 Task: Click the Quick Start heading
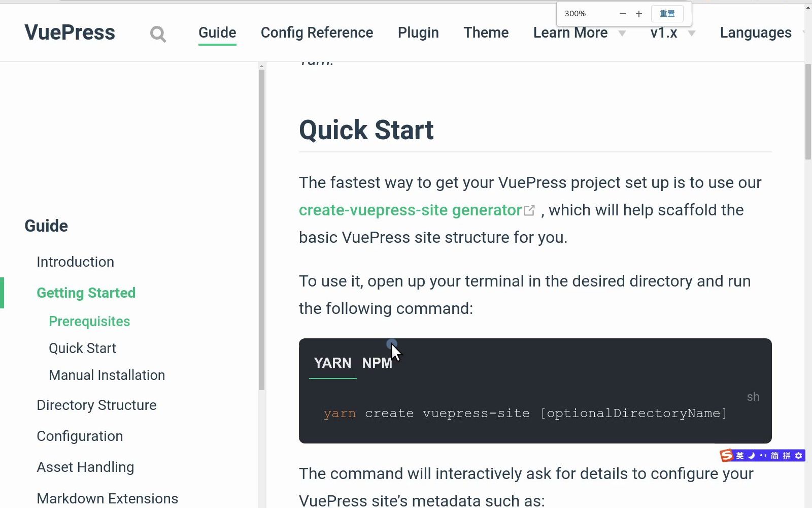coord(366,130)
